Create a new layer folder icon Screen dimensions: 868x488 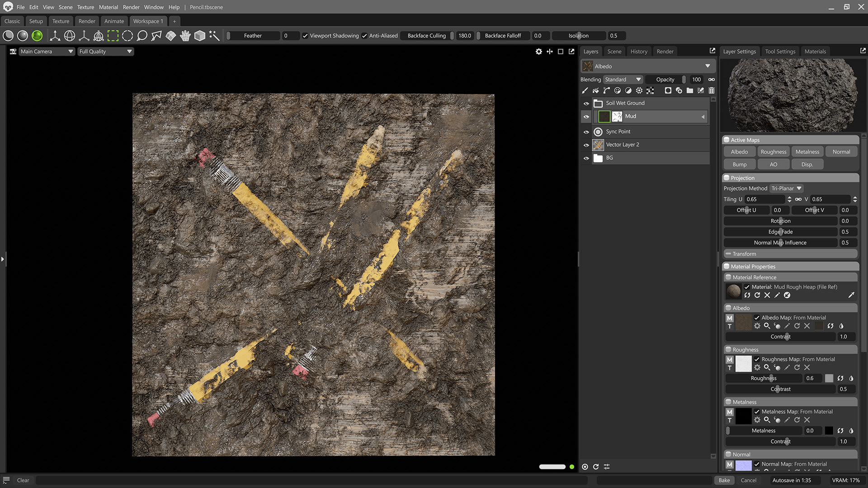690,91
